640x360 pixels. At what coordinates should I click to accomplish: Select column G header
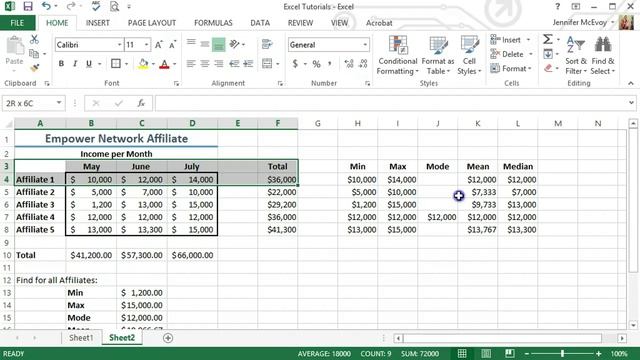(x=318, y=123)
